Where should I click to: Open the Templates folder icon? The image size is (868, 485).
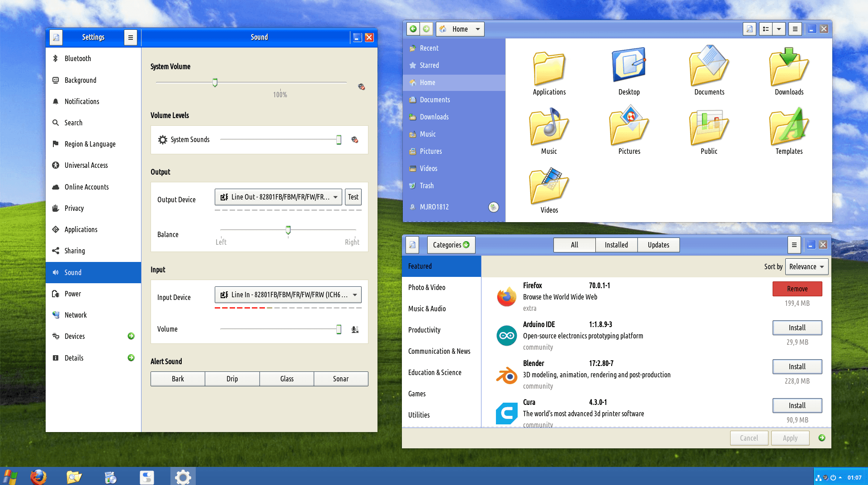pyautogui.click(x=789, y=129)
